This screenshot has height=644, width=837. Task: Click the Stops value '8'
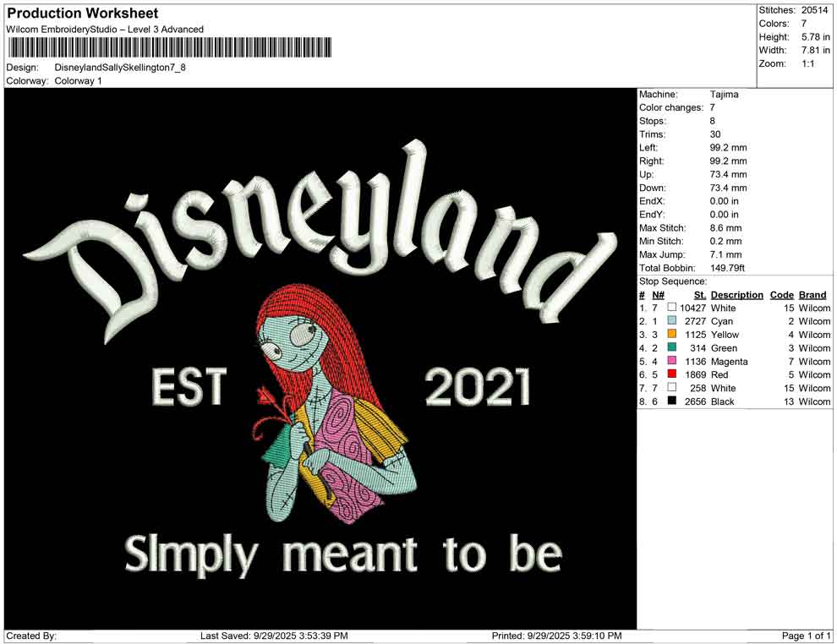[713, 121]
